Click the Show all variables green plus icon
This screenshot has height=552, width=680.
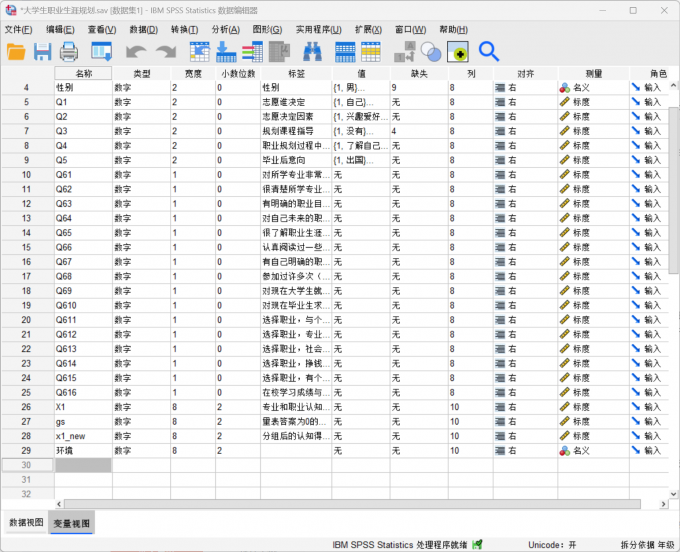pos(458,52)
